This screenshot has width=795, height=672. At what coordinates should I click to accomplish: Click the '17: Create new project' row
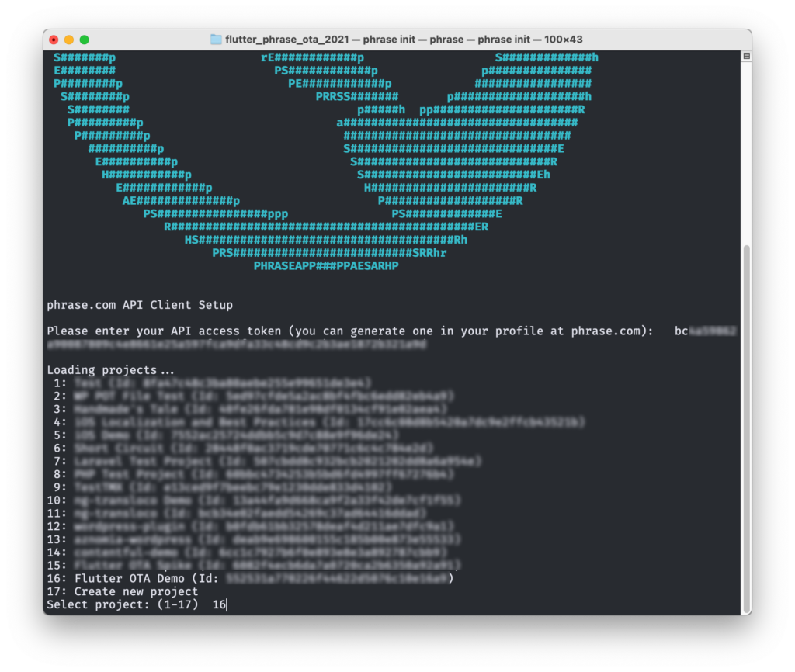(122, 592)
